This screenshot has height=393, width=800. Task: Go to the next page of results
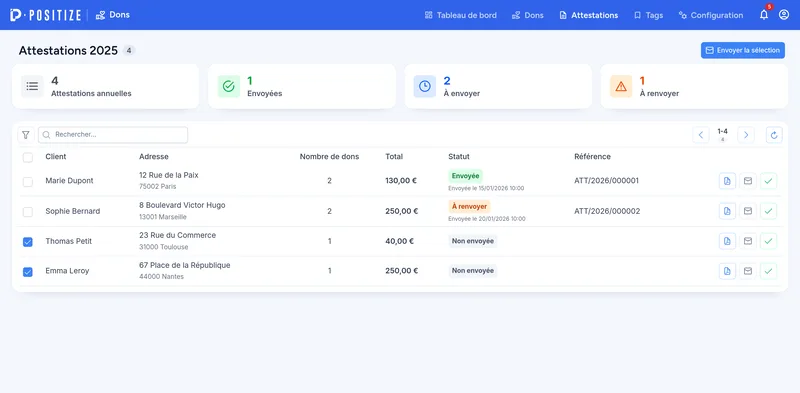746,135
